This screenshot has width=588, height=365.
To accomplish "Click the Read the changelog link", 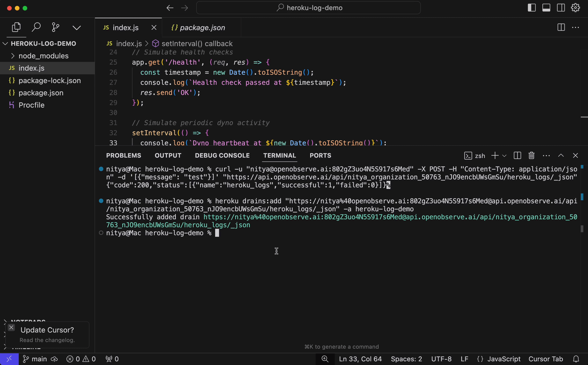I will point(47,340).
